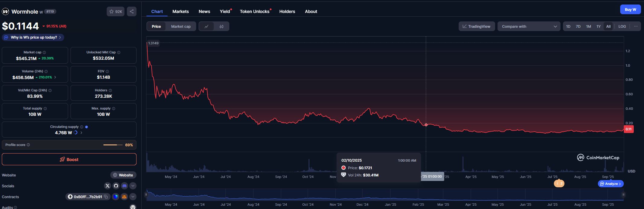Set chart range to 1D
Screen dimensions: 644x209
pos(568,26)
